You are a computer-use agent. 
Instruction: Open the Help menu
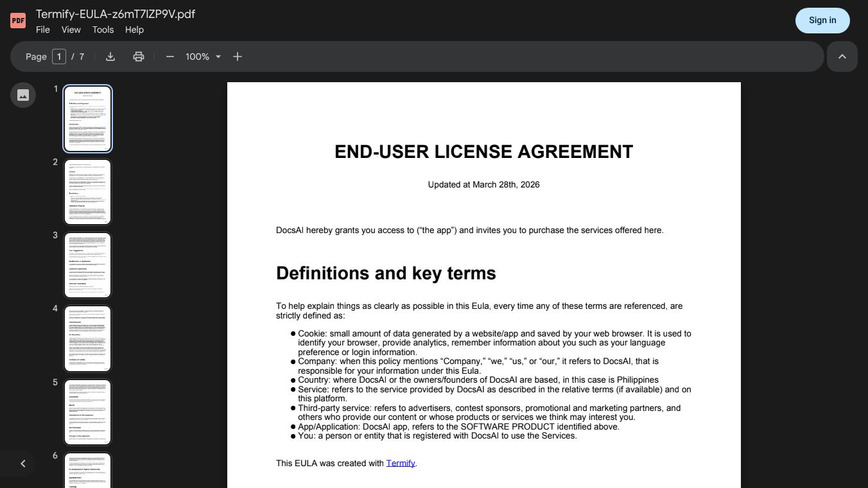click(x=134, y=30)
